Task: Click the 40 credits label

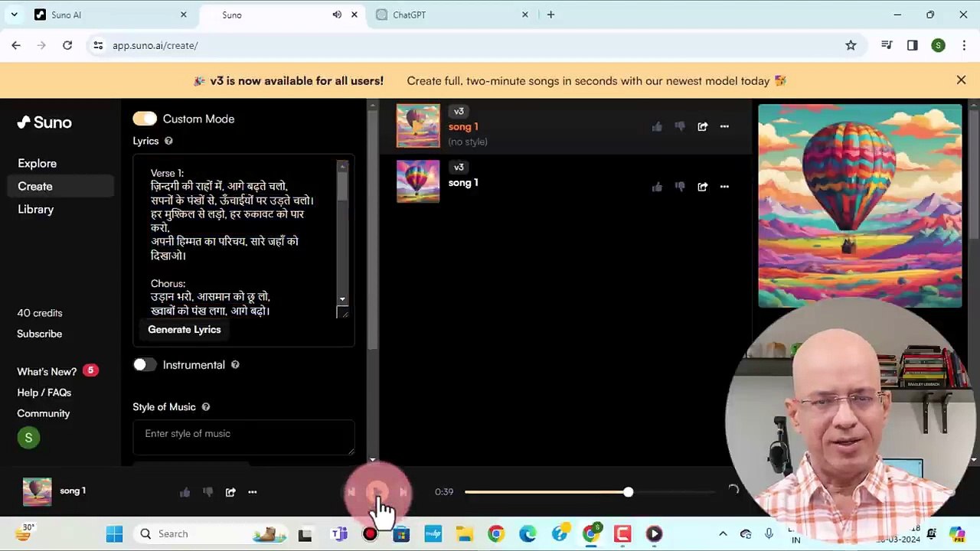Action: pos(40,313)
